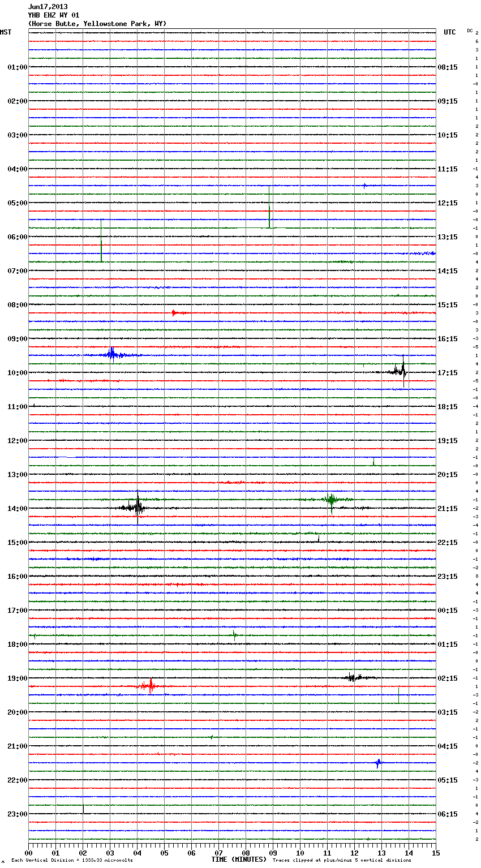Click the Horse Butte station location title
Screen dimensions: 481x868
click(x=97, y=24)
